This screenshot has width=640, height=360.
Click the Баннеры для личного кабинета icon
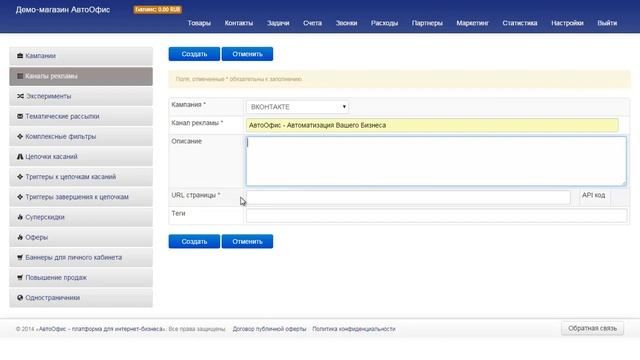(20, 258)
